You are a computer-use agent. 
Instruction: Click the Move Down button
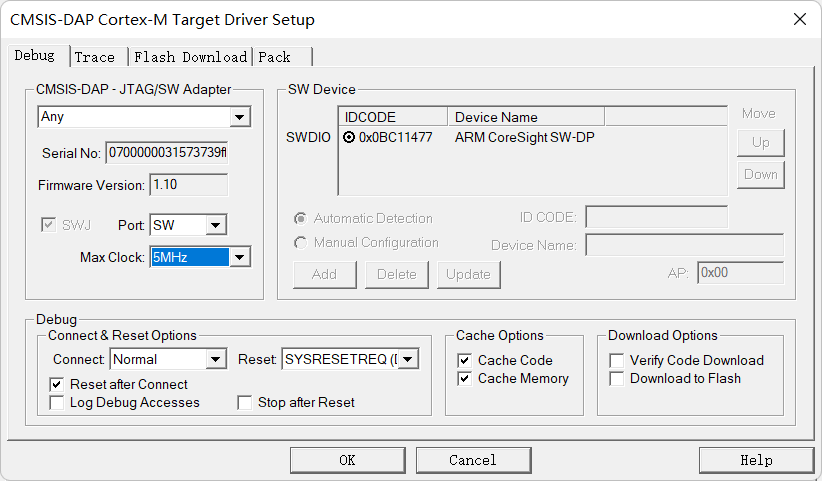click(x=761, y=174)
